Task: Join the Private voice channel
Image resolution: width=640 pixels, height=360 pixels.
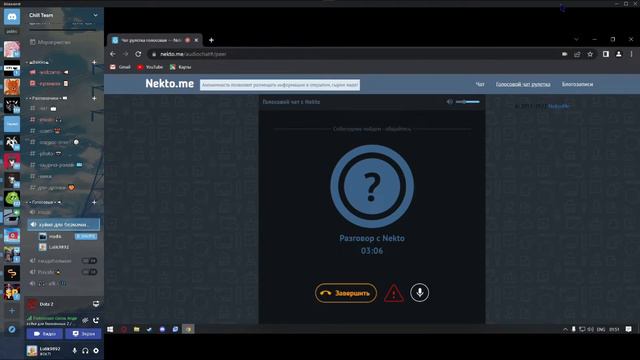Action: pyautogui.click(x=46, y=272)
